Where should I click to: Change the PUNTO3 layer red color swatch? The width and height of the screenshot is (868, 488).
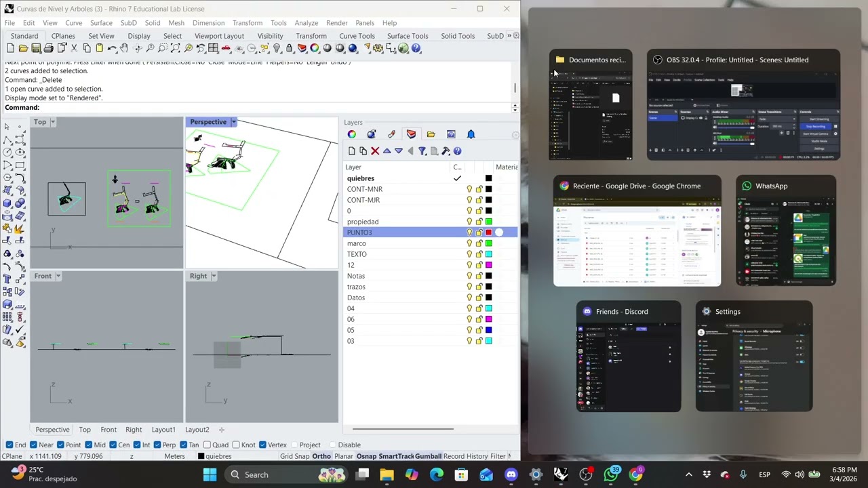click(x=488, y=232)
